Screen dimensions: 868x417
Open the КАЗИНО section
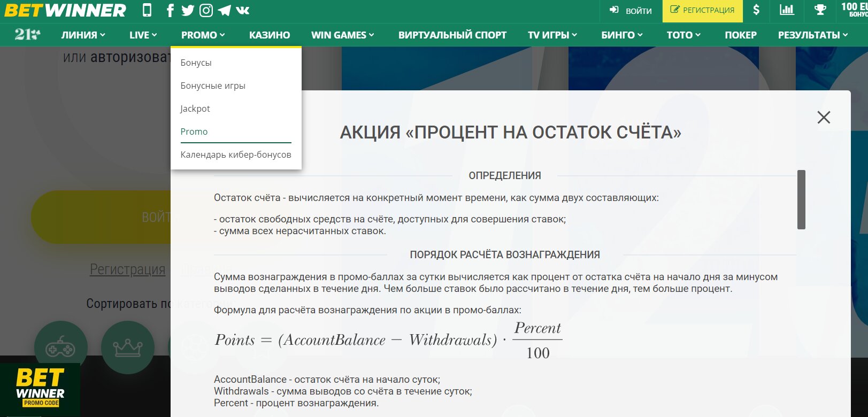270,35
